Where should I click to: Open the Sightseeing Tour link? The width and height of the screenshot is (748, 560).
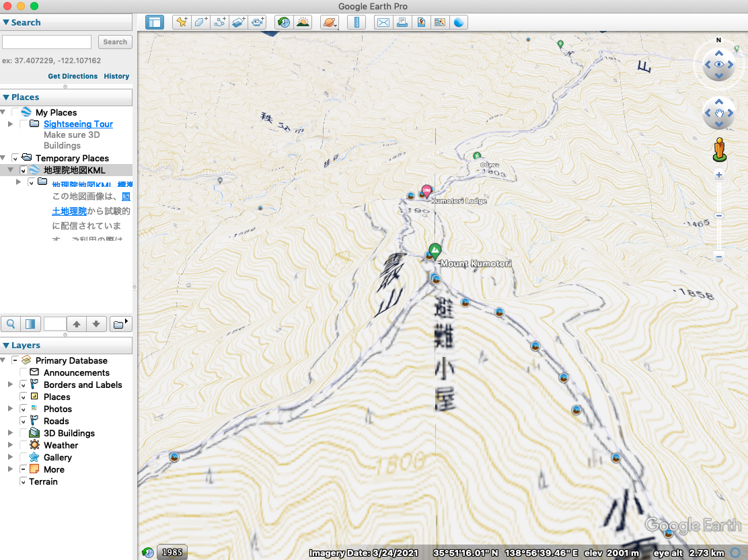pyautogui.click(x=78, y=124)
